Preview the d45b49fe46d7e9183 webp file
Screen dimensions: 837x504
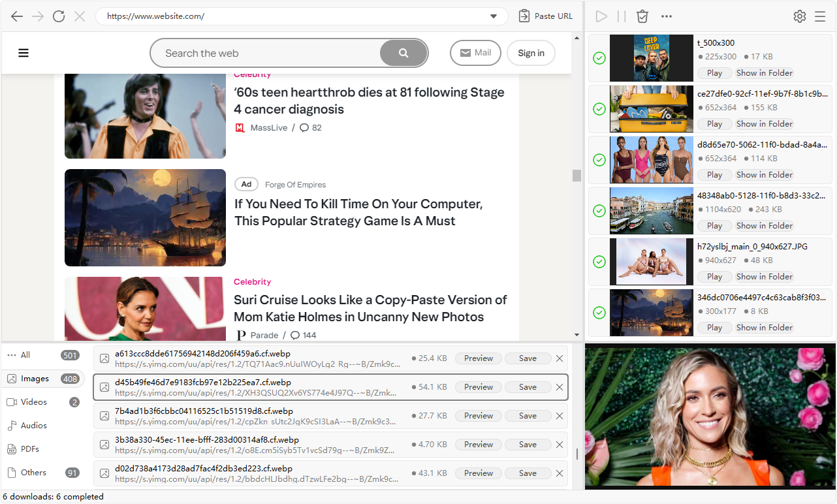point(478,387)
